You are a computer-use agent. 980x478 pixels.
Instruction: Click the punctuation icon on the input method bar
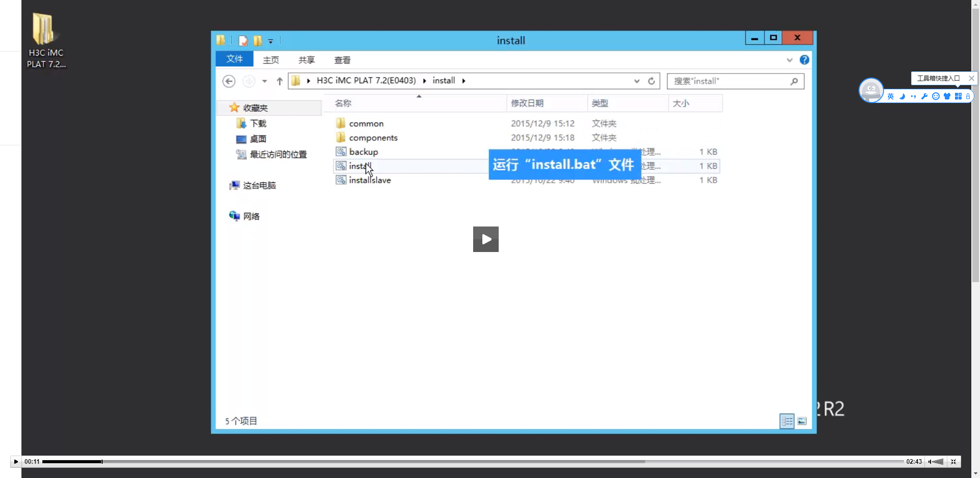(x=913, y=96)
